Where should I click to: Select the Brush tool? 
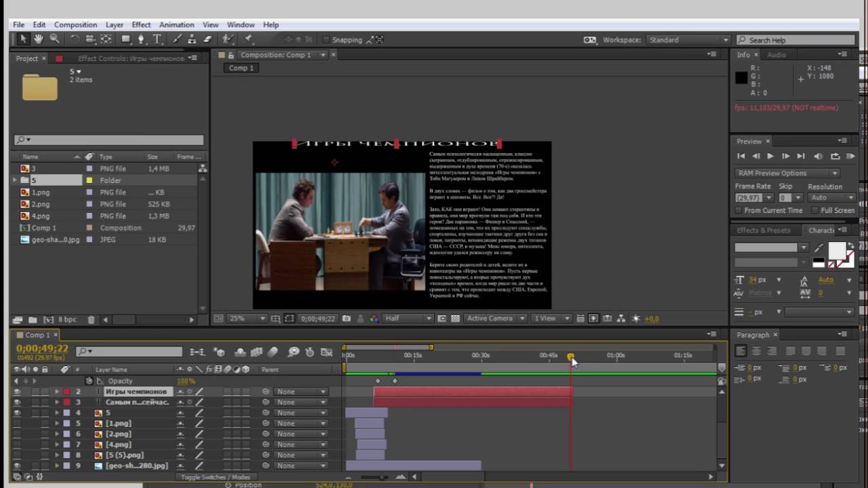click(178, 39)
